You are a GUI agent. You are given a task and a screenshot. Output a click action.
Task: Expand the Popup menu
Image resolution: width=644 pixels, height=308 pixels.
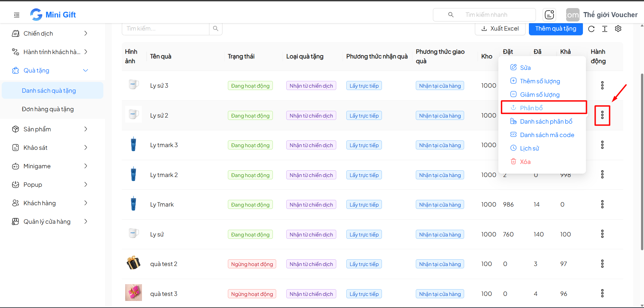coord(50,184)
